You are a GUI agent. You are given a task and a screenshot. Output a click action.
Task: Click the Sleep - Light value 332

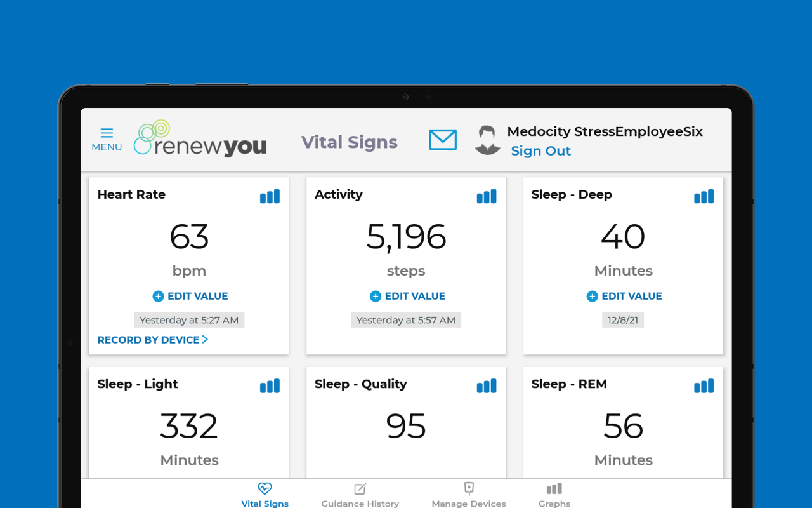click(x=189, y=426)
